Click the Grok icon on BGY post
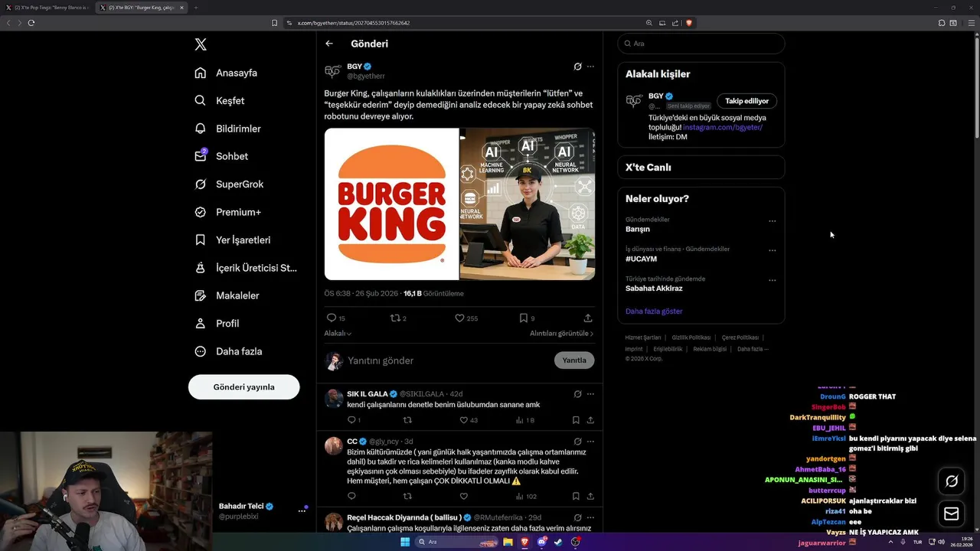The width and height of the screenshot is (980, 551). 577,67
